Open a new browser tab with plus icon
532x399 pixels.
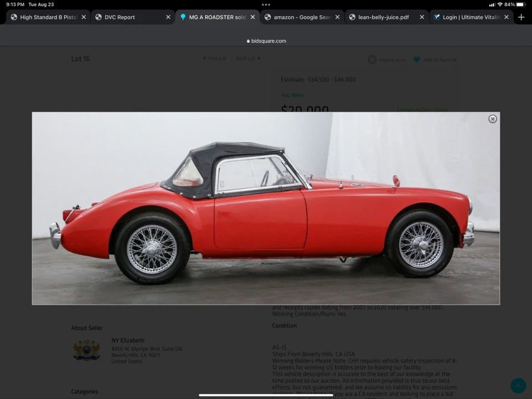click(521, 17)
